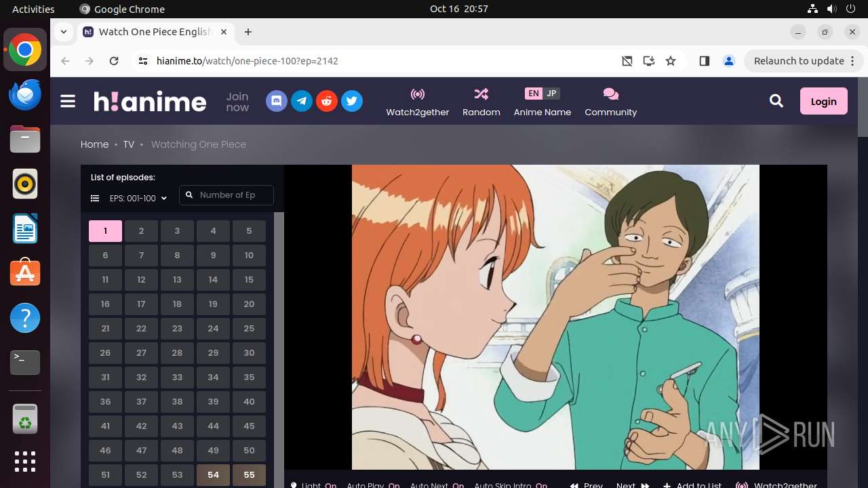This screenshot has height=488, width=868.
Task: Open the clock calendar Oct 16 20:57
Action: point(459,9)
